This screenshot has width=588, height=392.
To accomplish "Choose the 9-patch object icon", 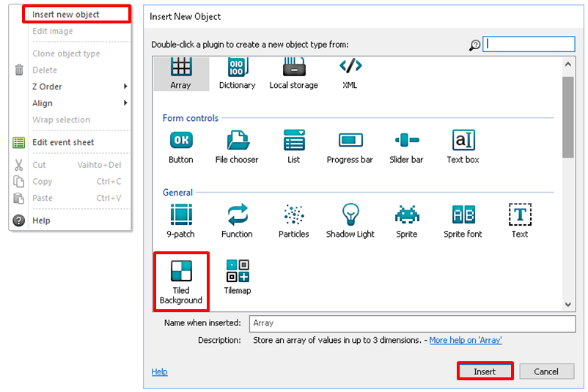I will click(x=180, y=215).
